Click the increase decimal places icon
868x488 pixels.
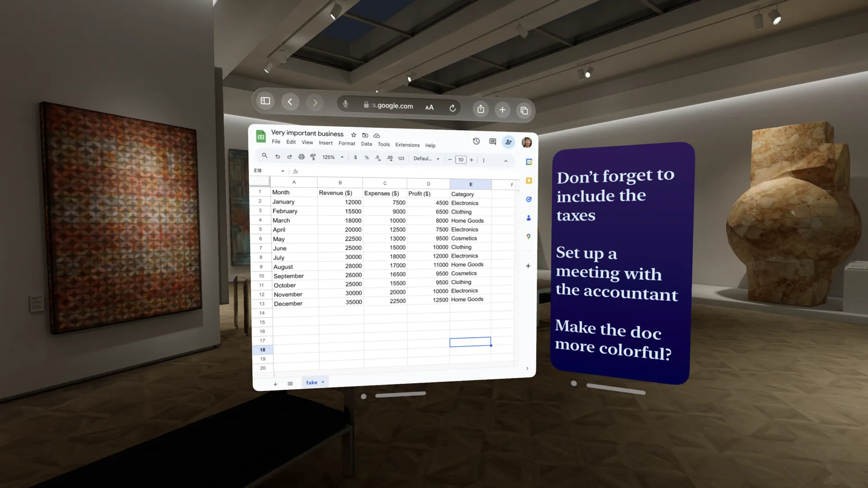390,158
